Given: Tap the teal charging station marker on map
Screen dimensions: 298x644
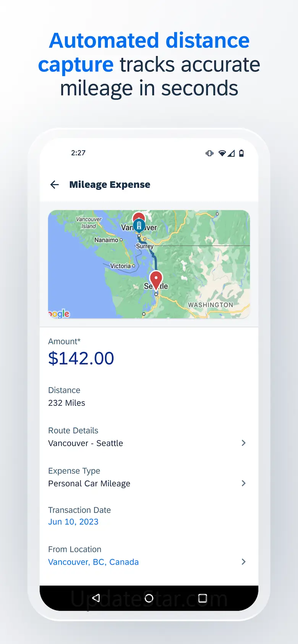Looking at the screenshot, I should (139, 225).
